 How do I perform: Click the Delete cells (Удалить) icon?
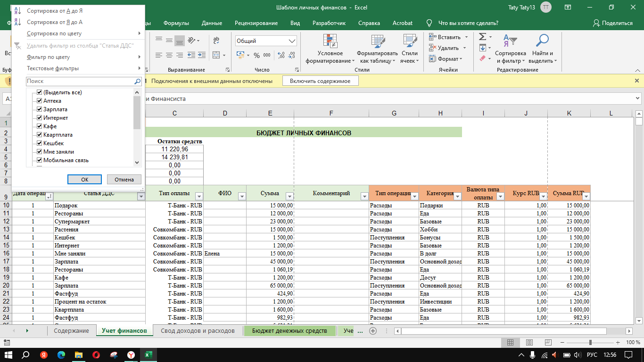click(x=432, y=48)
